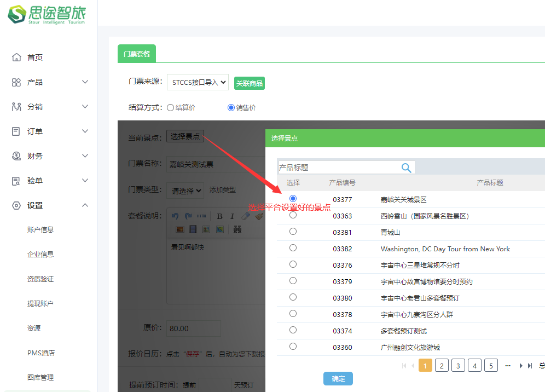Switch to the 门票套餐 tab

click(x=137, y=54)
